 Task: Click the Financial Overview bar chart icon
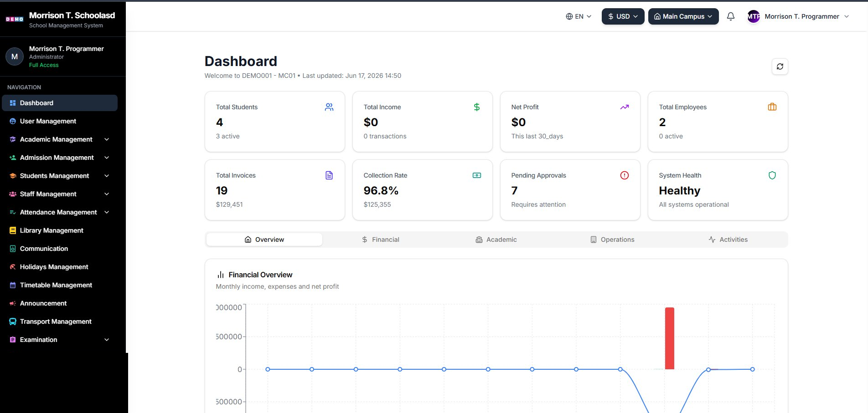coord(221,275)
